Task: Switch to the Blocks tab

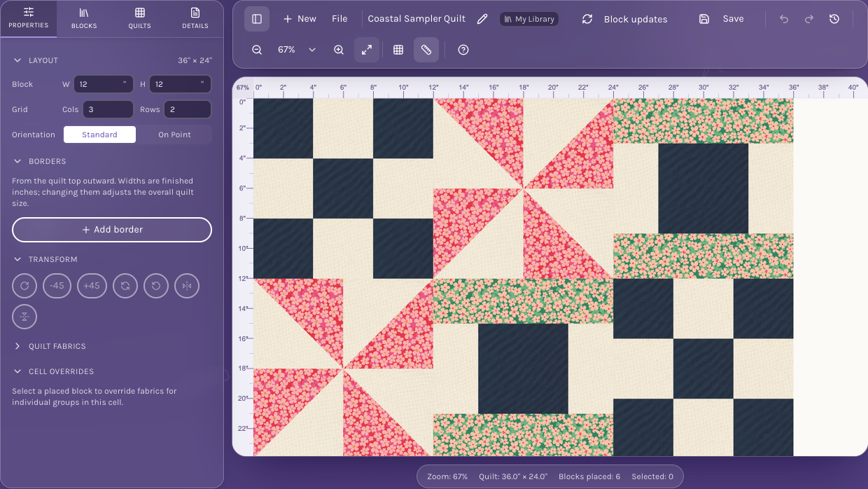Action: click(84, 19)
